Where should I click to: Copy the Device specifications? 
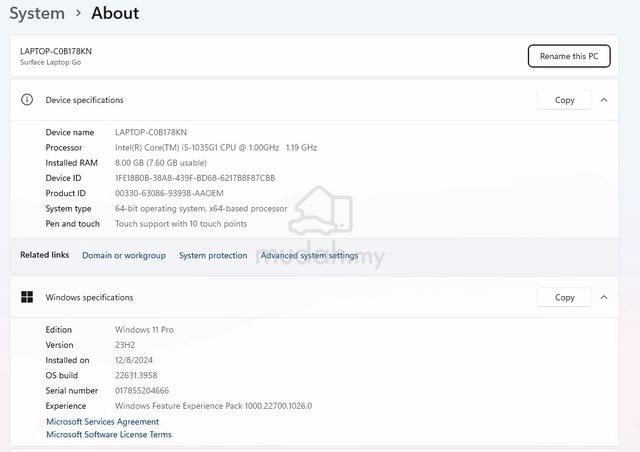click(564, 100)
